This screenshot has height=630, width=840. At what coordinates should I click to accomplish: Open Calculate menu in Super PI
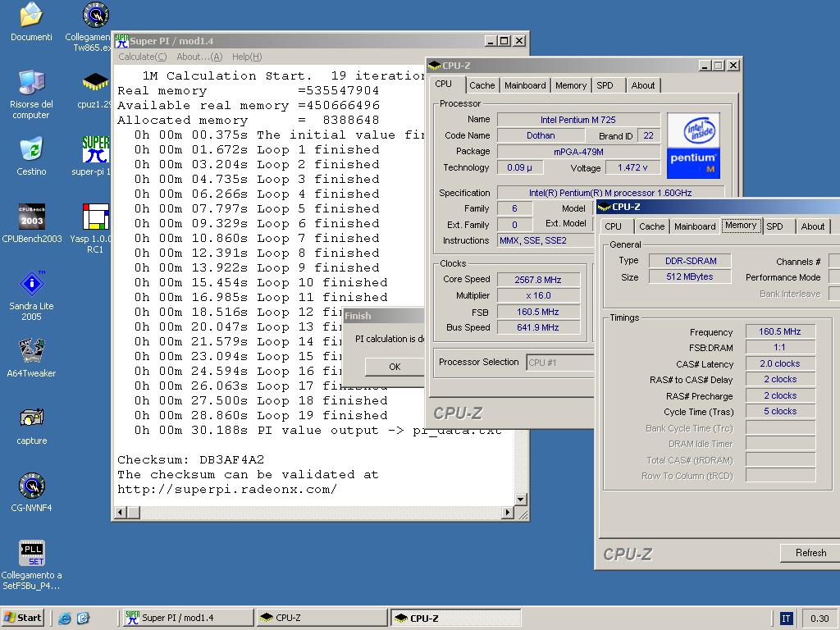pyautogui.click(x=142, y=57)
